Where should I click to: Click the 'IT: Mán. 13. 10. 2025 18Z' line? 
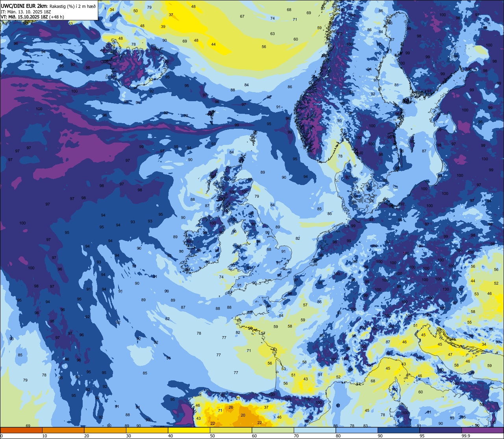[x=26, y=12]
